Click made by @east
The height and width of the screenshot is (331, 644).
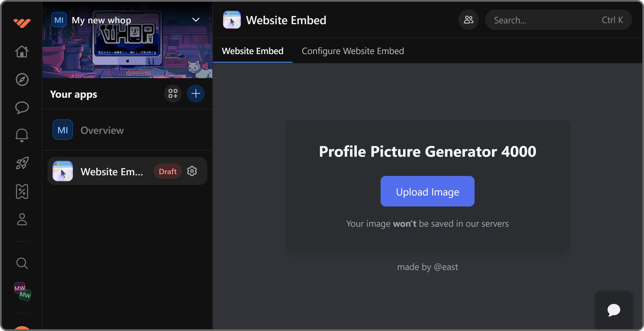[x=427, y=267]
